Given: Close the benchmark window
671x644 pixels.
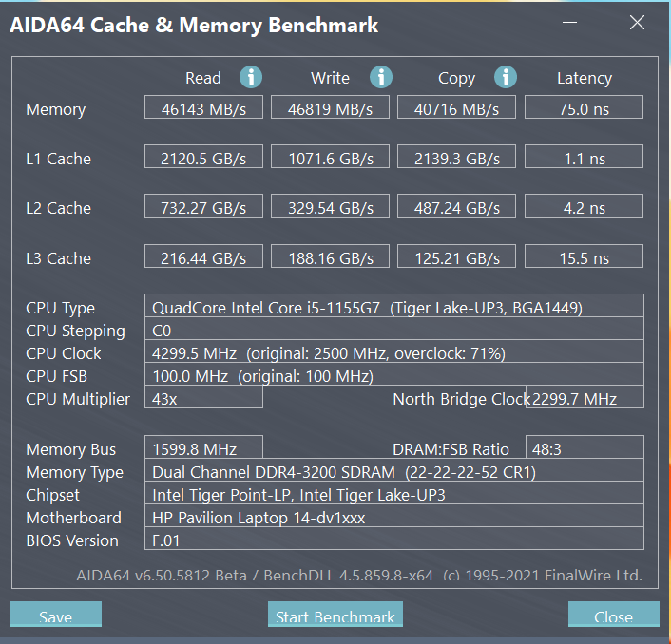Looking at the screenshot, I should (x=635, y=25).
